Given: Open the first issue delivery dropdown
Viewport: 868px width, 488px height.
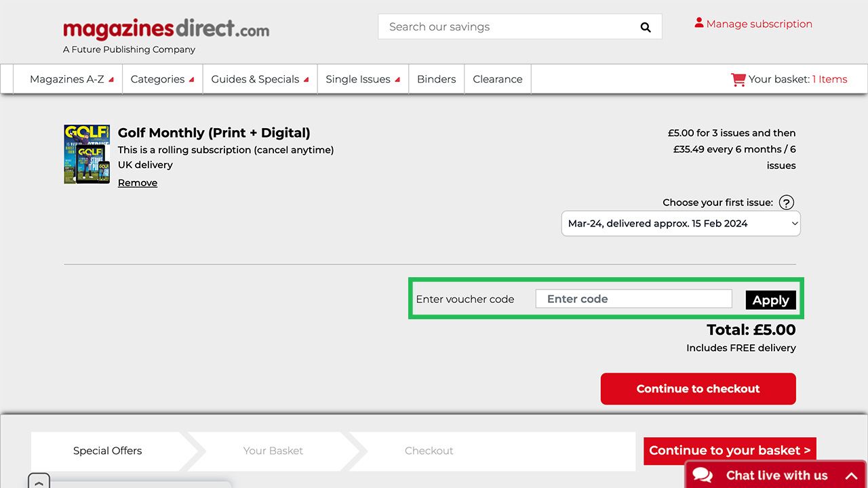Looking at the screenshot, I should [681, 224].
